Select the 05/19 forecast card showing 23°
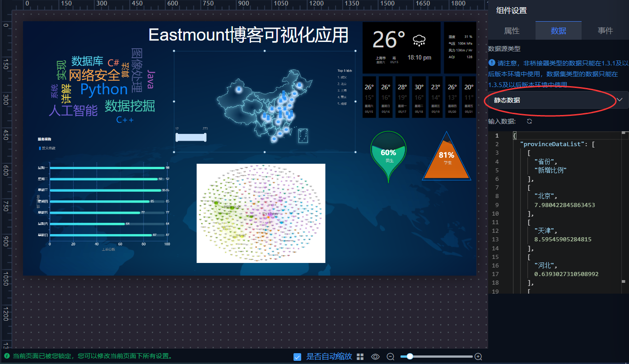 point(435,97)
